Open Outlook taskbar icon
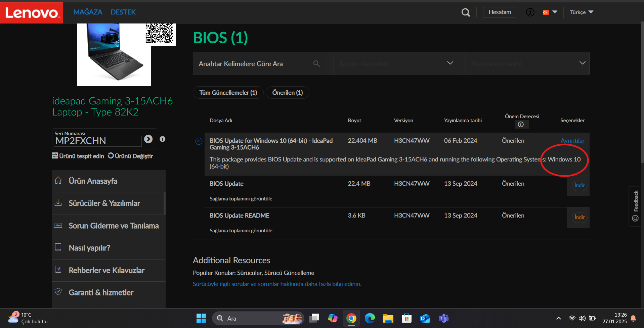 tap(425, 318)
